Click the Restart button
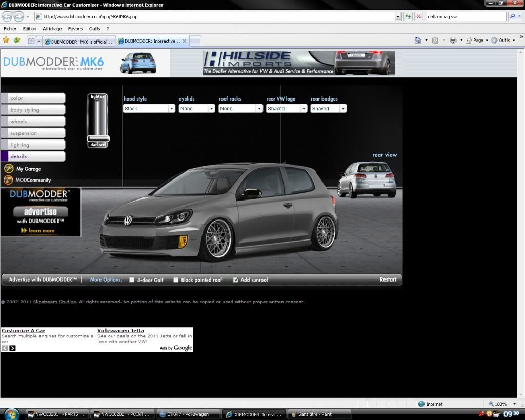The height and width of the screenshot is (420, 525). [388, 279]
